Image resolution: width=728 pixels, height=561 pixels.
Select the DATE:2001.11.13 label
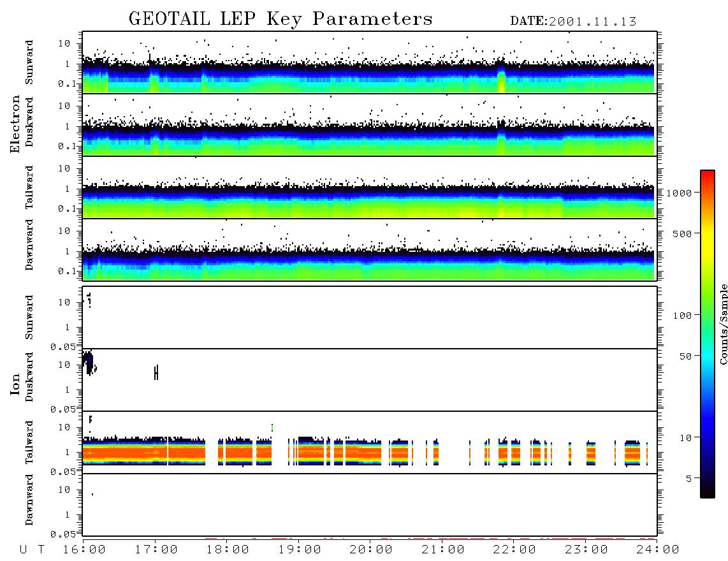point(573,21)
